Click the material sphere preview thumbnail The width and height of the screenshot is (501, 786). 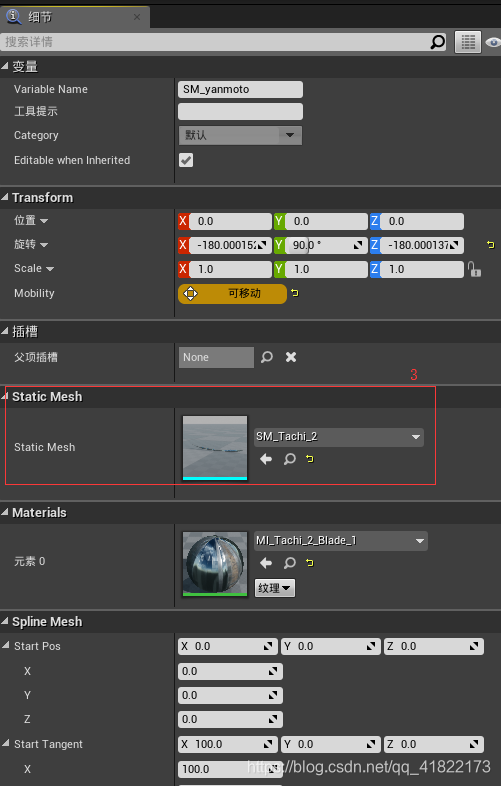pyautogui.click(x=215, y=564)
